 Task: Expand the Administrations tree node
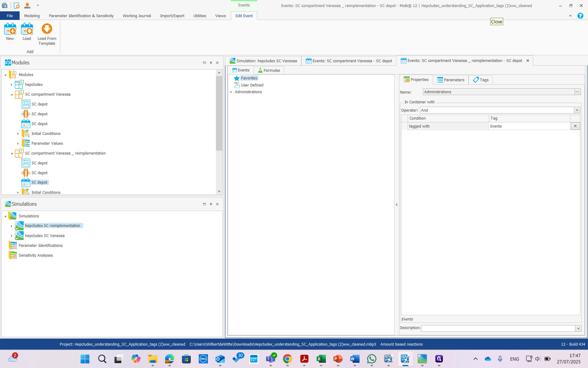pyautogui.click(x=231, y=92)
